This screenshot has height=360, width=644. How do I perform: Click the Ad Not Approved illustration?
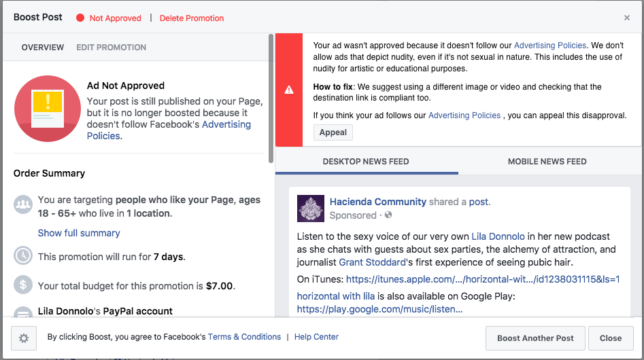48,109
